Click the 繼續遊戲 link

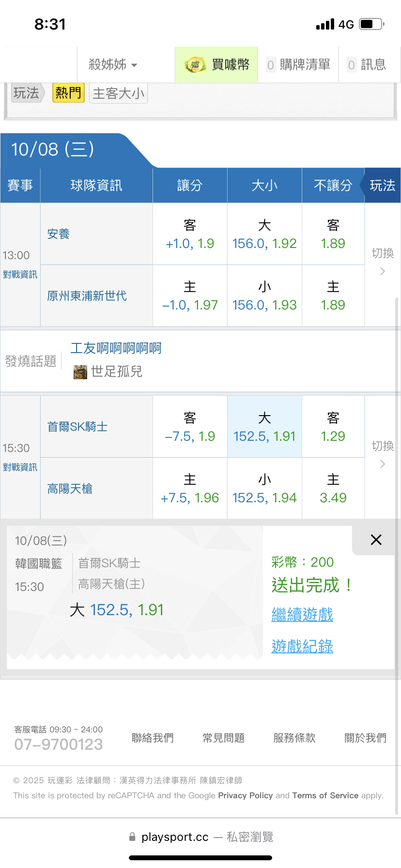click(302, 615)
